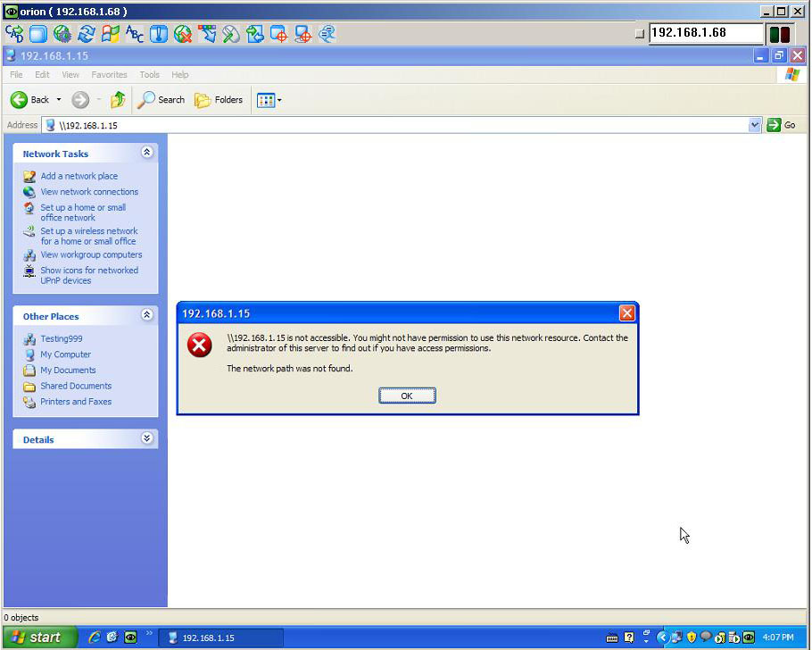Click the refresh screen icon in VNC toolbar

tap(86, 34)
